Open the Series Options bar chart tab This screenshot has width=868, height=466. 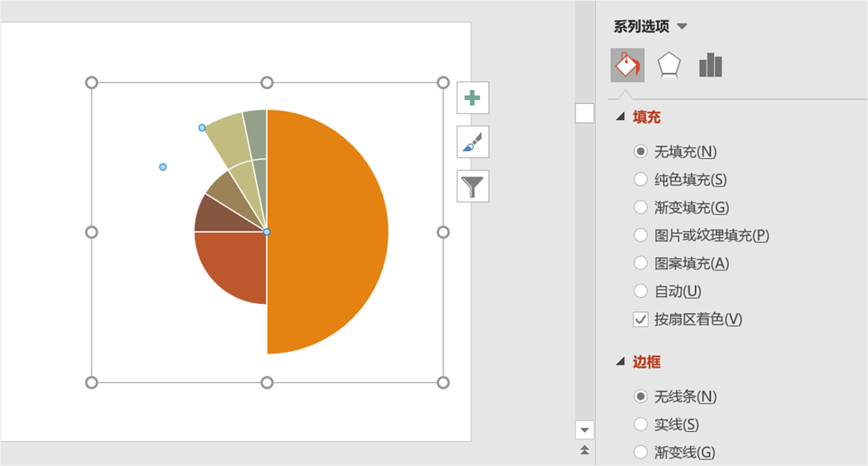(710, 66)
